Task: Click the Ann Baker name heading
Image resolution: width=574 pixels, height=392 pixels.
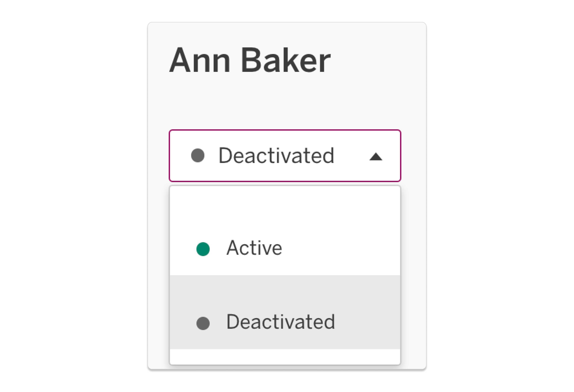Action: pos(250,61)
